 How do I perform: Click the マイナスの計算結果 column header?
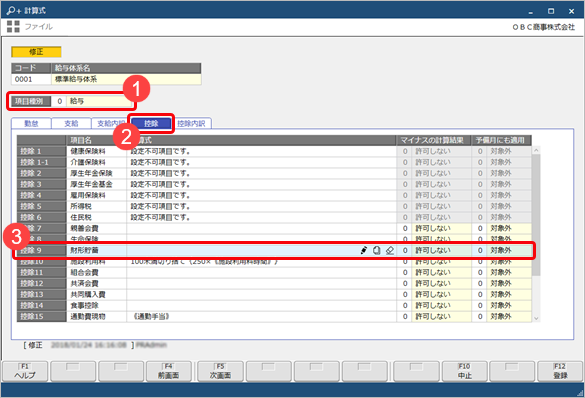pos(434,140)
